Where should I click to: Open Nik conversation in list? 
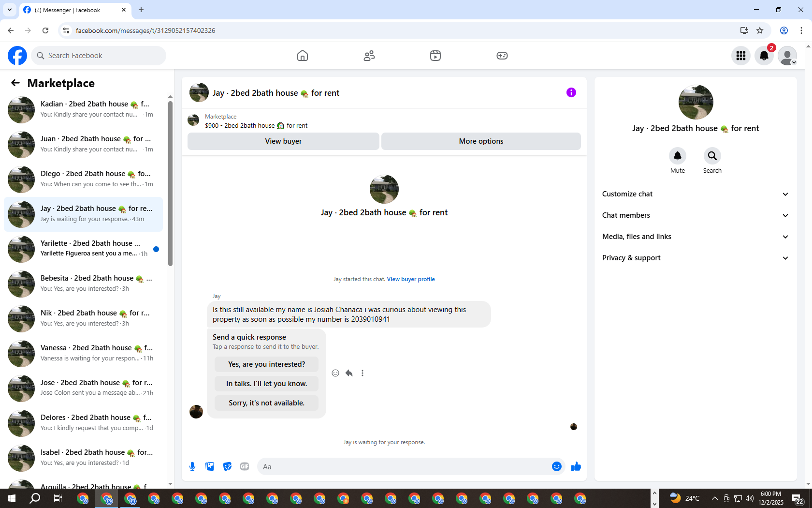coord(84,318)
